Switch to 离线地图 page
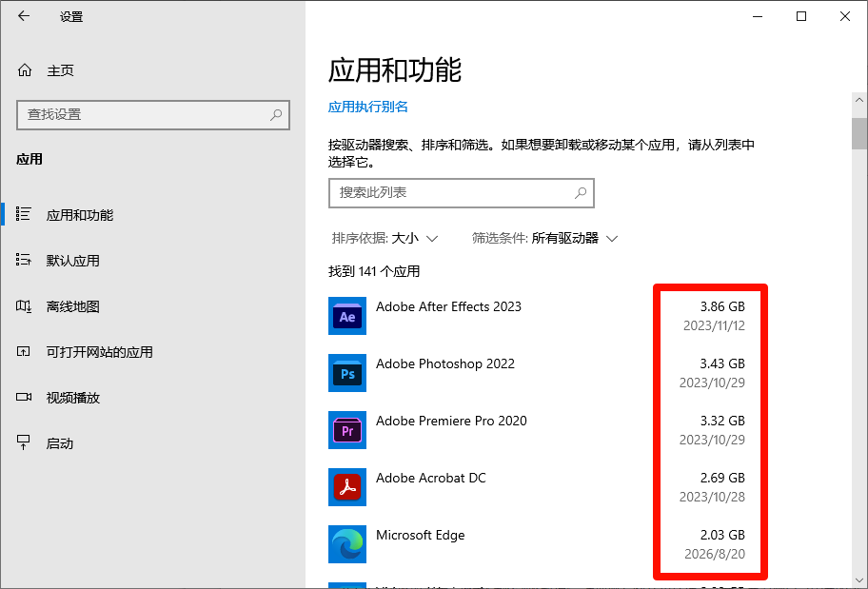The height and width of the screenshot is (589, 868). (x=153, y=306)
